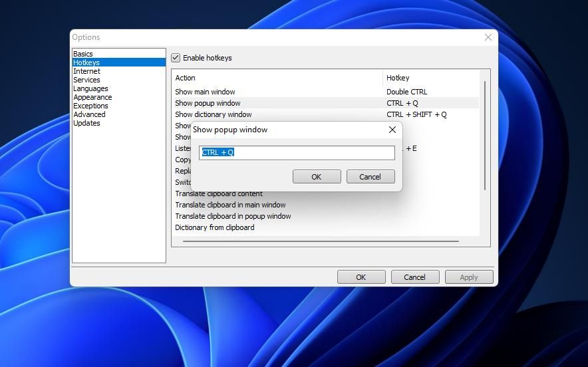Select the Show main window row
This screenshot has width=588, height=367.
tap(205, 92)
